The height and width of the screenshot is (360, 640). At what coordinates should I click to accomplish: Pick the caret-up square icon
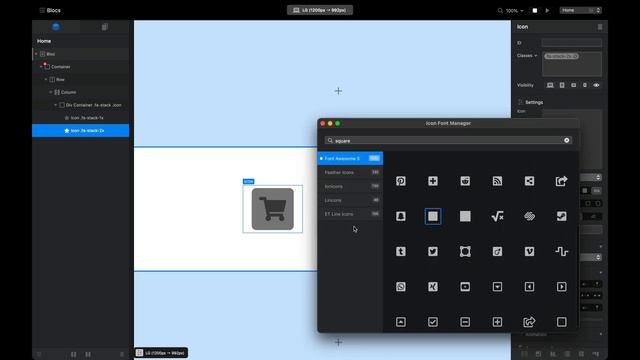(401, 322)
